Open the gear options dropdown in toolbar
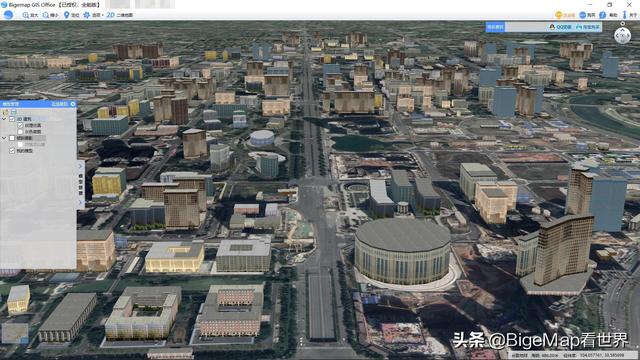 pos(93,15)
